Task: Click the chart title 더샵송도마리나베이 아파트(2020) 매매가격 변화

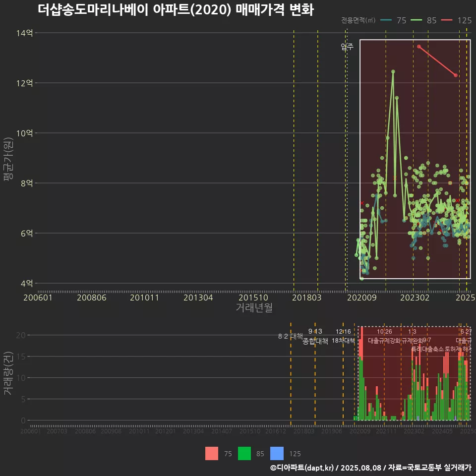Action: click(176, 10)
